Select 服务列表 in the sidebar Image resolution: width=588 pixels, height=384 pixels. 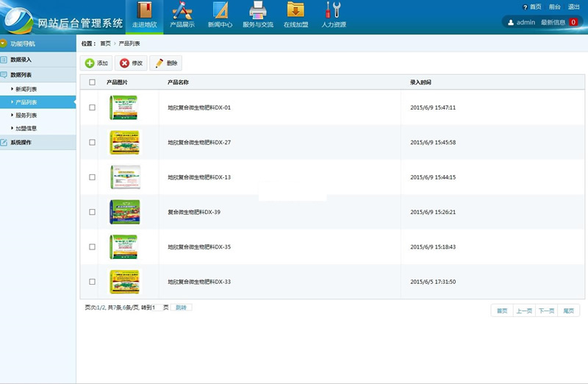[26, 115]
